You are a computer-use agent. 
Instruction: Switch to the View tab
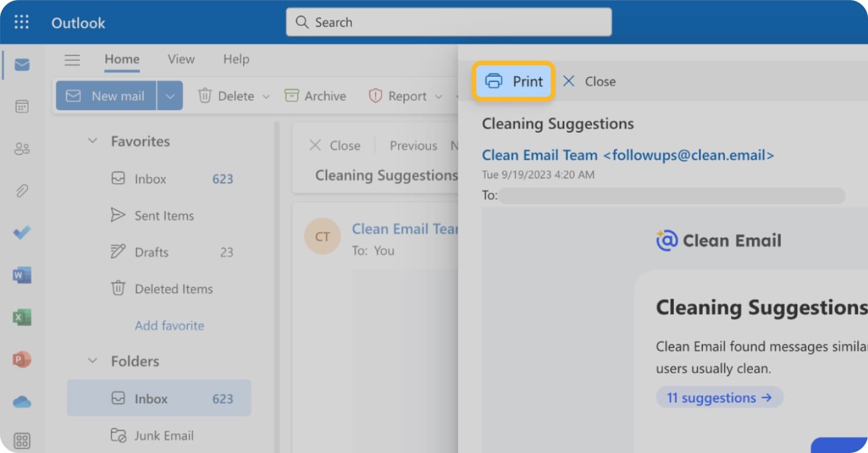[180, 59]
